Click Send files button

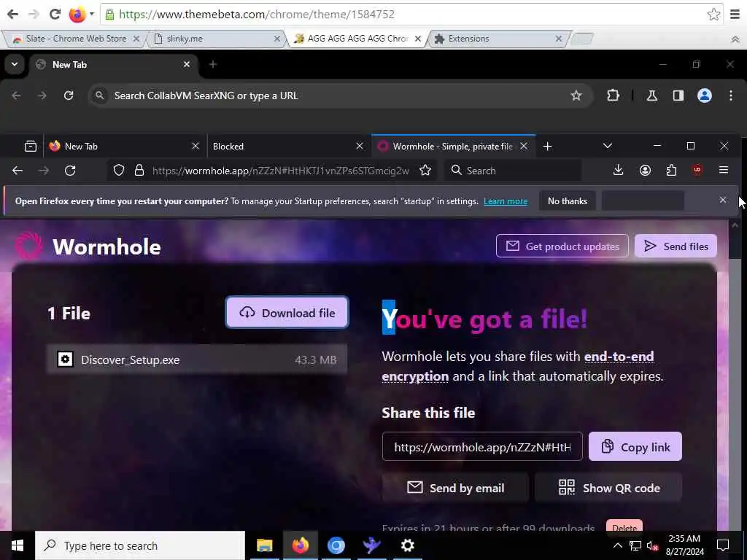[676, 246]
